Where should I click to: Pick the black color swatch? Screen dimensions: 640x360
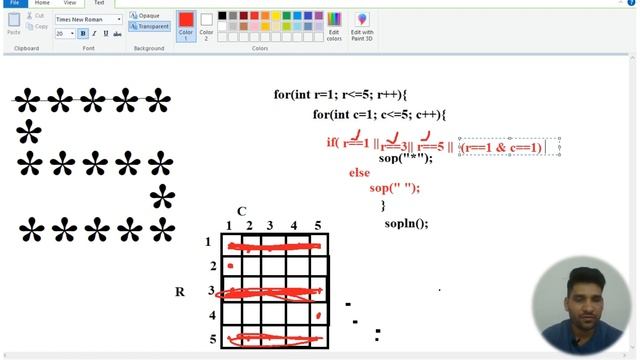pos(222,16)
